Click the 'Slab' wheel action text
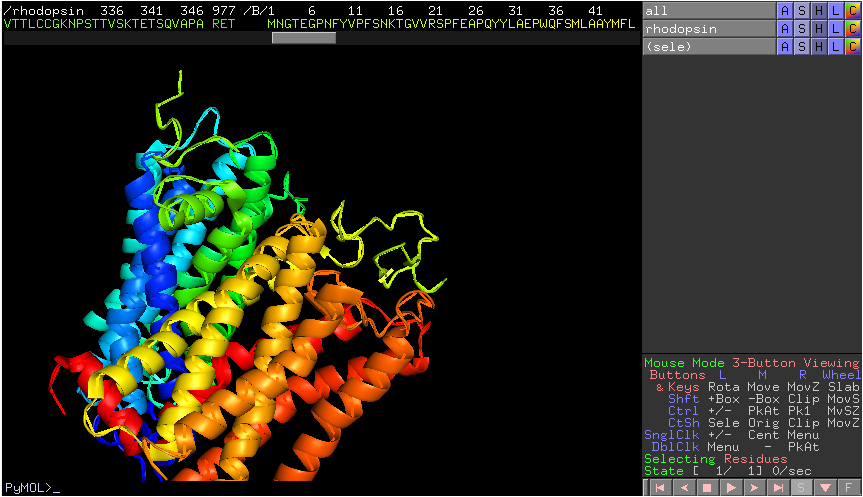The image size is (863, 497). tap(844, 387)
